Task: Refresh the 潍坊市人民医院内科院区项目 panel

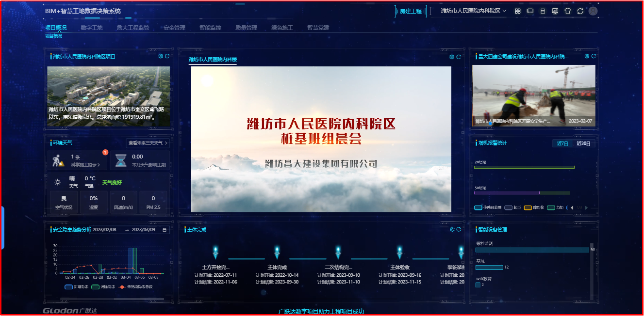Action: pos(167,56)
